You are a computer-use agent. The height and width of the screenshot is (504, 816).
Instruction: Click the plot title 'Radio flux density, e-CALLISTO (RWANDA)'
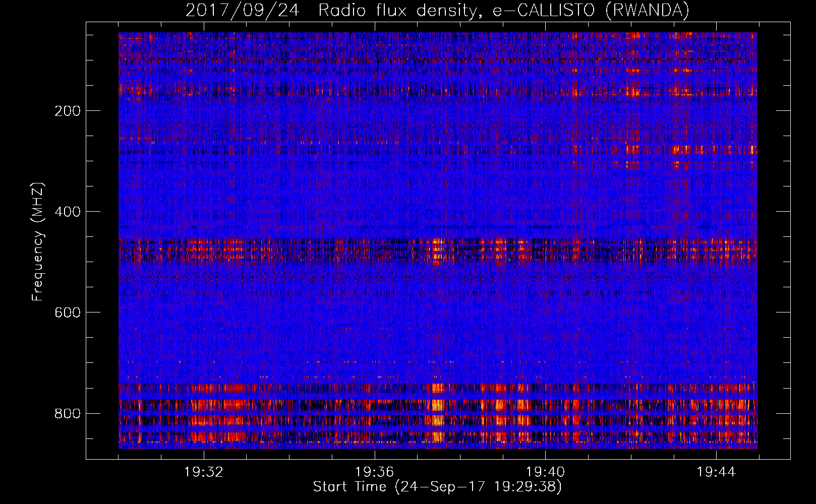coord(504,10)
